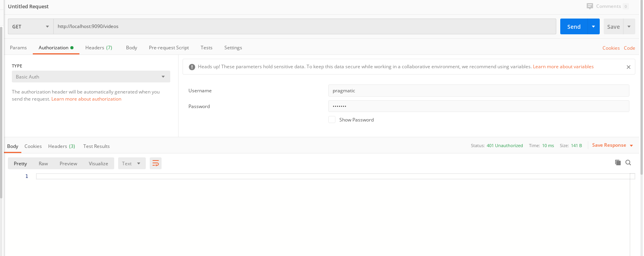Open the Text format dropdown

(132, 163)
